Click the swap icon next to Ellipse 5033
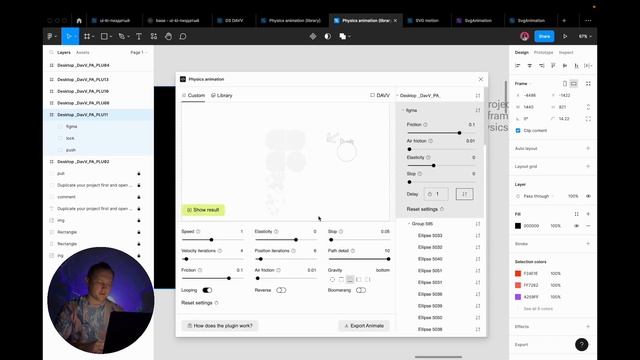Image resolution: width=640 pixels, height=360 pixels. [478, 236]
